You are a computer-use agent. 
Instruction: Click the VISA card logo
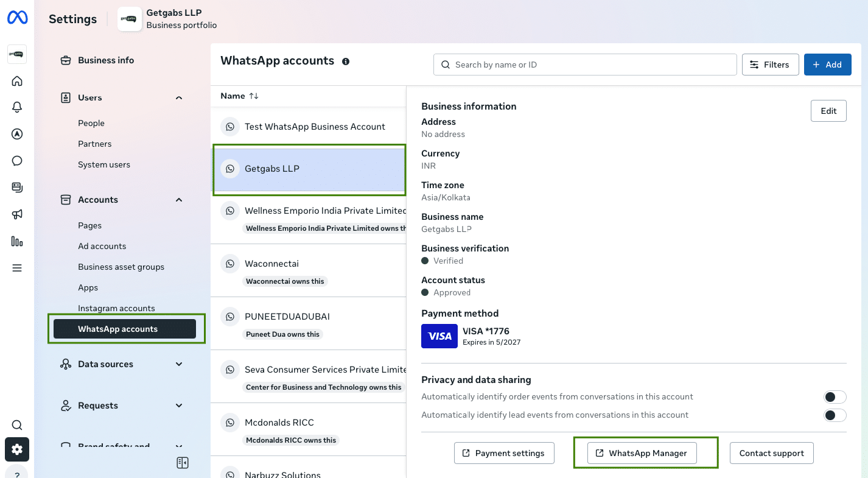(439, 336)
